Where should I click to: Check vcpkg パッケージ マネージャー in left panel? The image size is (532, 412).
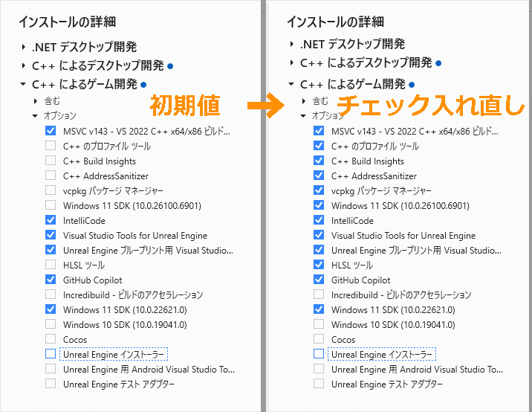pos(51,190)
